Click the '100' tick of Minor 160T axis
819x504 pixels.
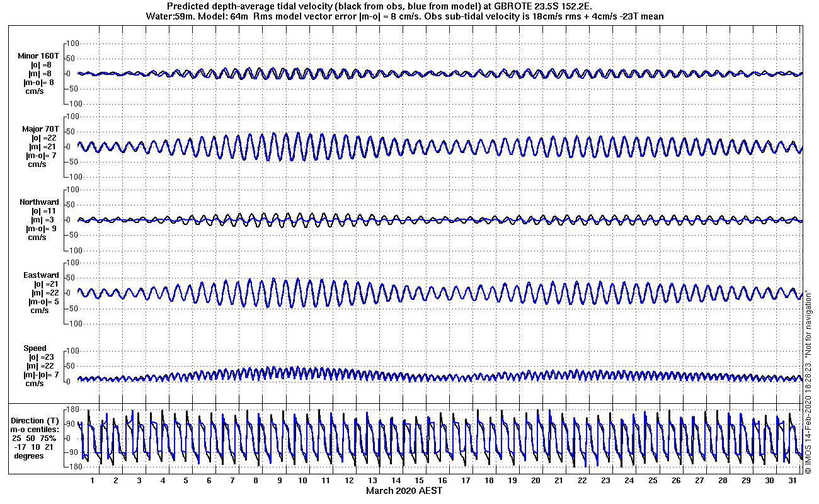(x=71, y=43)
